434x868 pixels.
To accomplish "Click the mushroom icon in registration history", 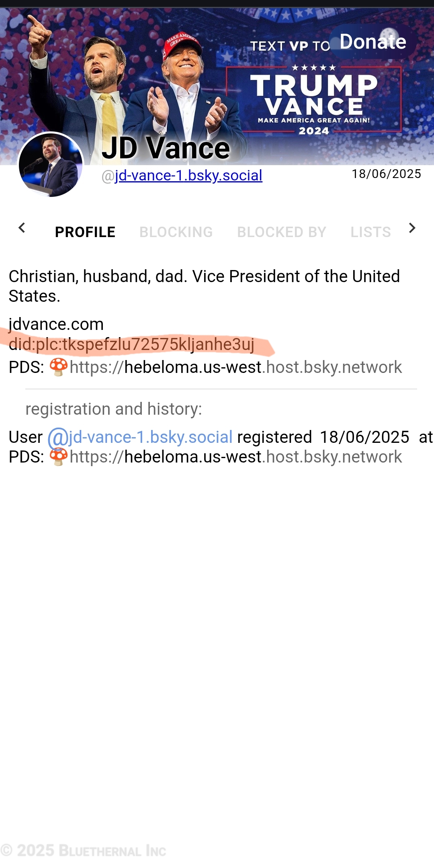I will tap(59, 457).
